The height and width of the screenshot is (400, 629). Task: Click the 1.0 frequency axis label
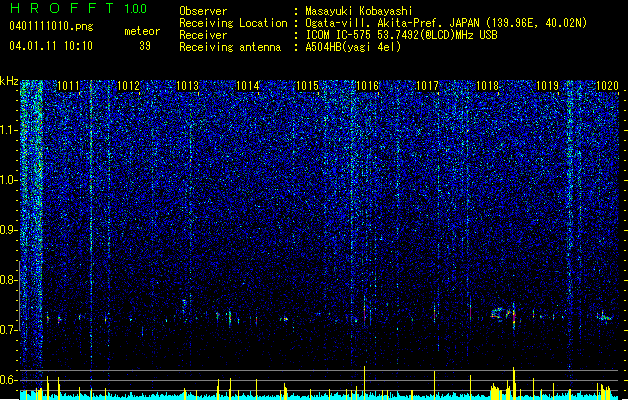9,180
